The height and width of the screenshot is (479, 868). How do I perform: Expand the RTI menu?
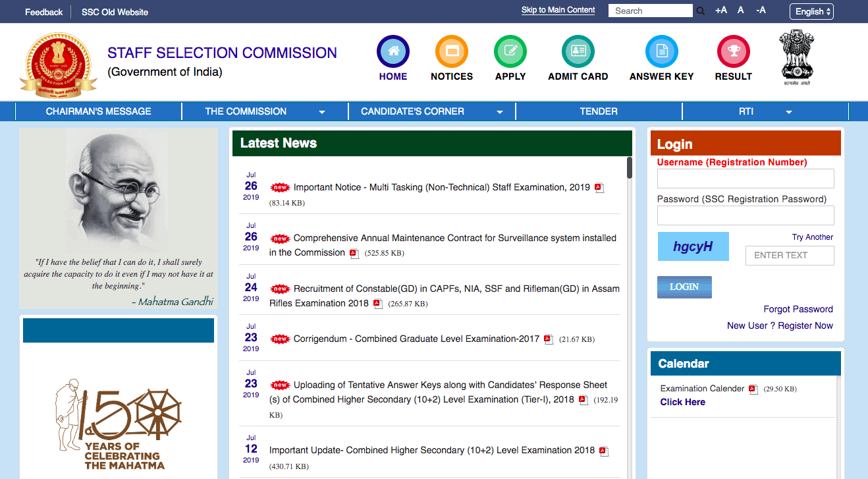click(x=765, y=111)
